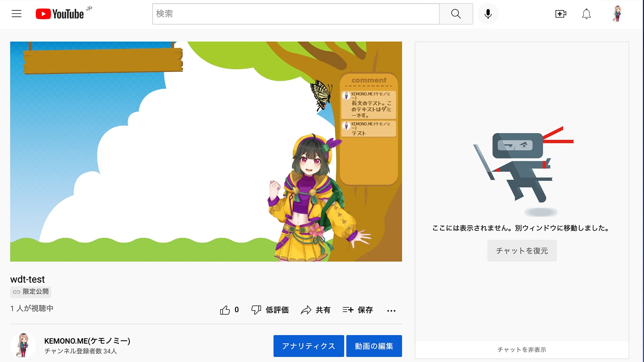Image resolution: width=644 pixels, height=362 pixels.
Task: Open the アナリティクス page
Action: [309, 346]
